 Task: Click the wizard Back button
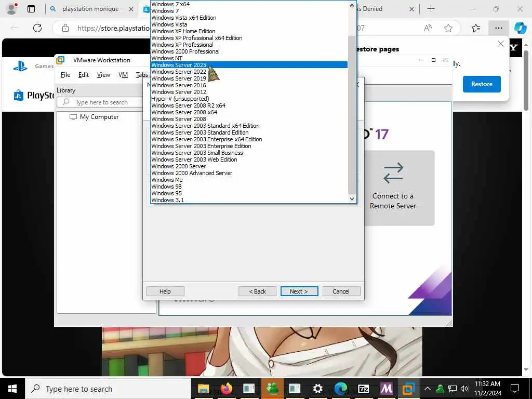coord(258,291)
